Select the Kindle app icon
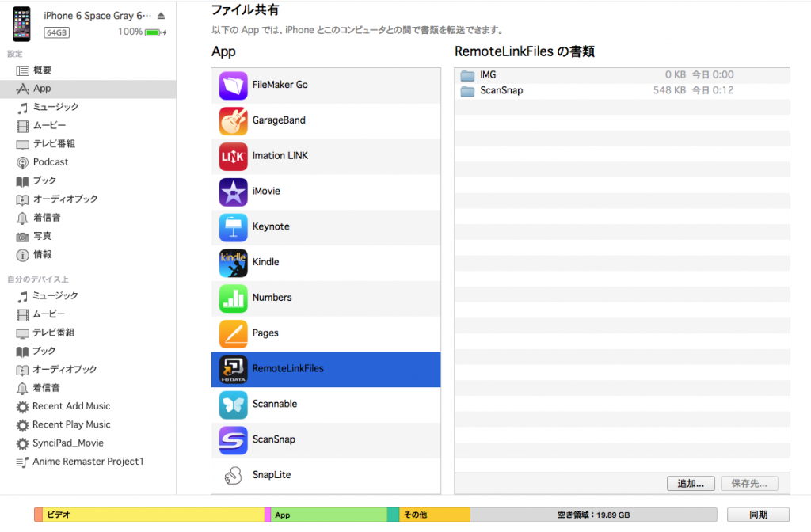 (x=233, y=263)
